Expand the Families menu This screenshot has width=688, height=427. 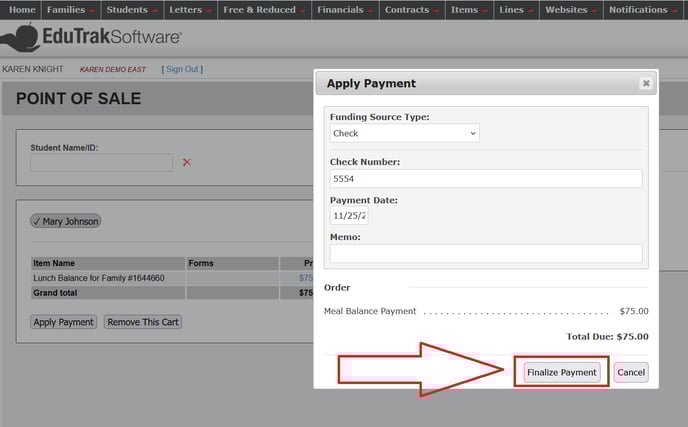click(x=71, y=10)
